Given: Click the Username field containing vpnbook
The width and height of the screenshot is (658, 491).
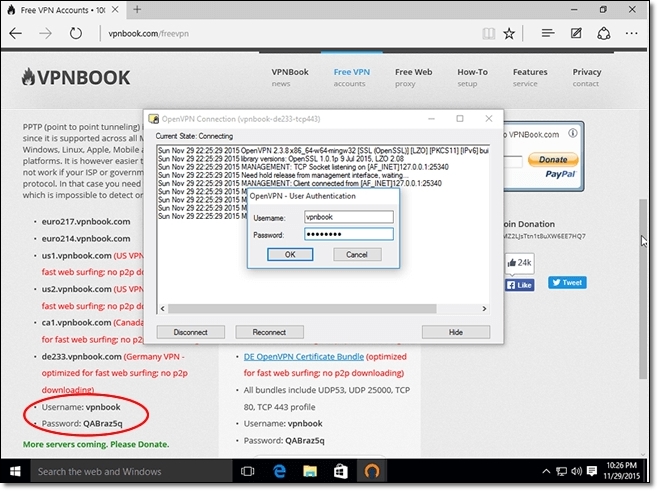Looking at the screenshot, I should tap(349, 217).
